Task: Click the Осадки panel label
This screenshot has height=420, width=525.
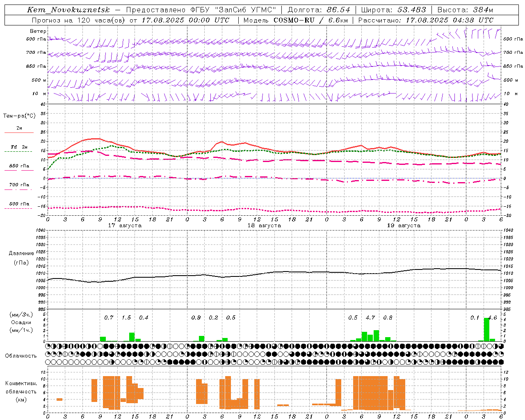Action: [21, 322]
